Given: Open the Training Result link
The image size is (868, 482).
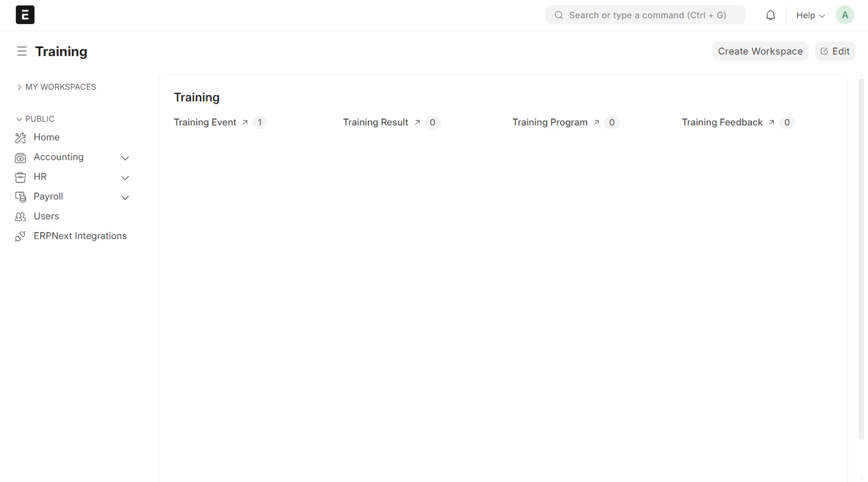Looking at the screenshot, I should click(375, 122).
